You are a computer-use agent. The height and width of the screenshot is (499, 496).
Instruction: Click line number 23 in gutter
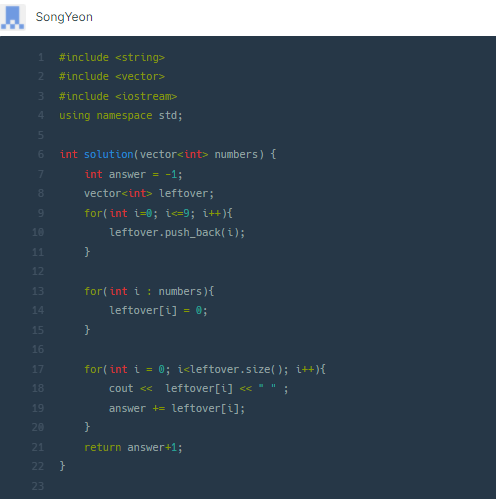(38, 486)
